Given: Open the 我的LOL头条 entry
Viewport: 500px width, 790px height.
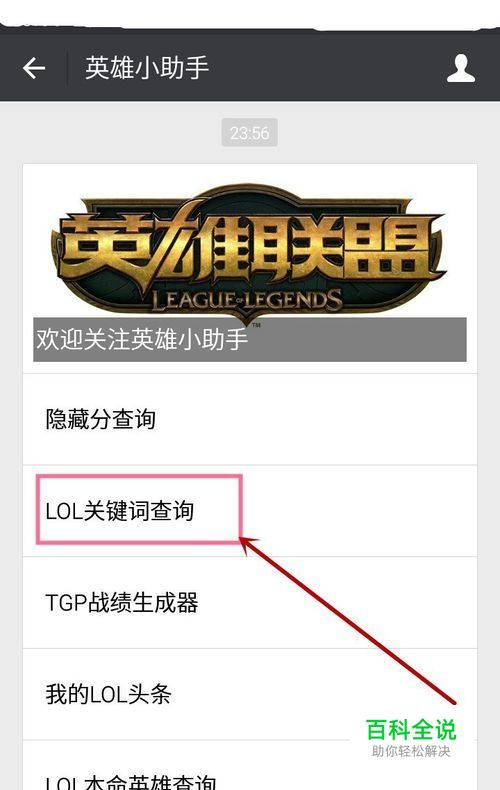Looking at the screenshot, I should click(249, 695).
